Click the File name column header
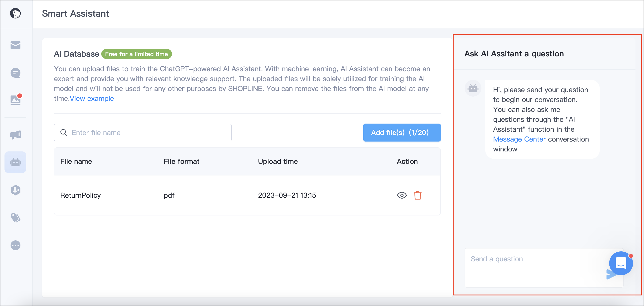 click(x=76, y=162)
